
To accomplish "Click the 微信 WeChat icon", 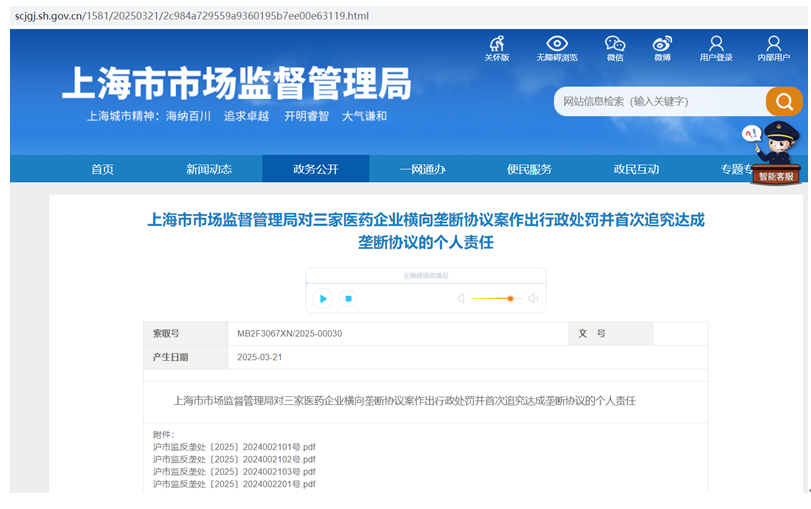I will (615, 48).
